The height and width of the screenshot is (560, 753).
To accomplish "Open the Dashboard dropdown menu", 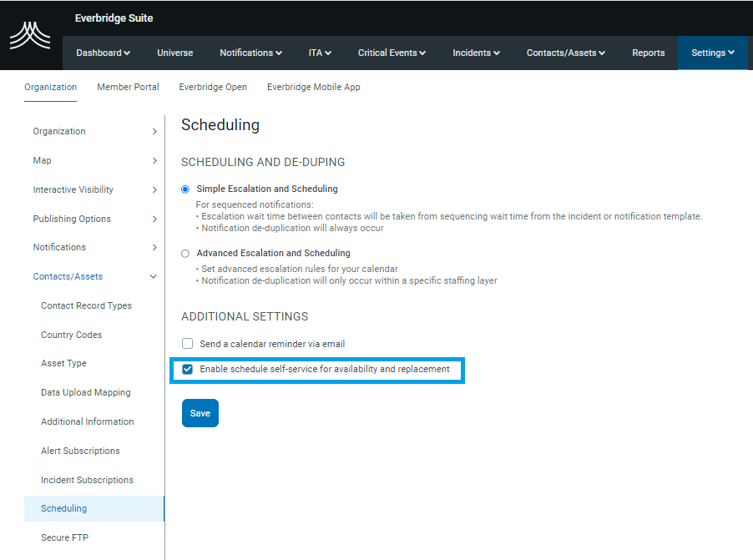I will pos(103,53).
